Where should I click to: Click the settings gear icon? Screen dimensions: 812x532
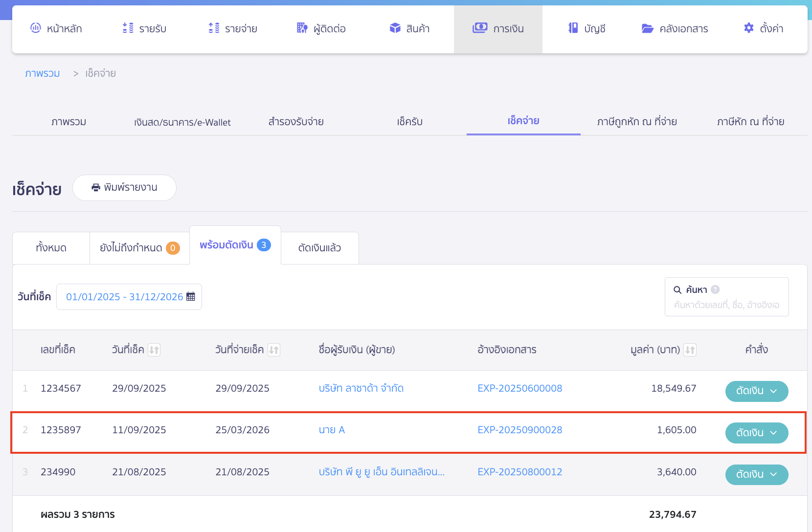(748, 28)
